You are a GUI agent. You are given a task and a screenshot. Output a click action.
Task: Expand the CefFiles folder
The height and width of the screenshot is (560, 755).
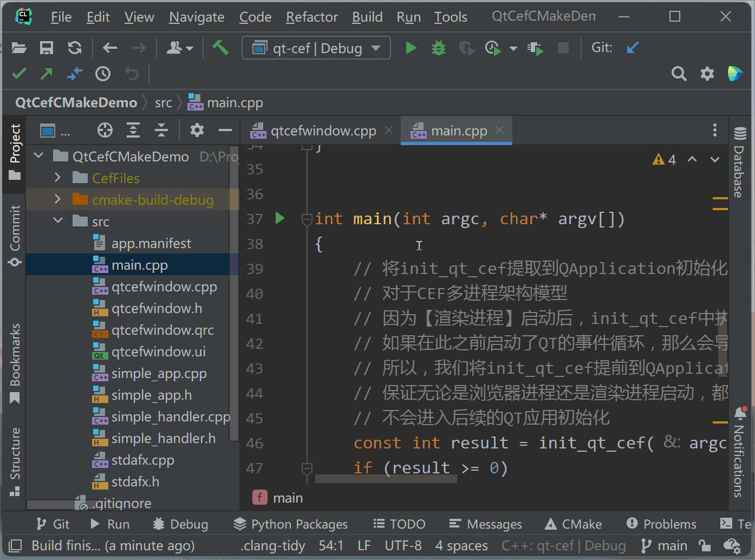pyautogui.click(x=58, y=178)
